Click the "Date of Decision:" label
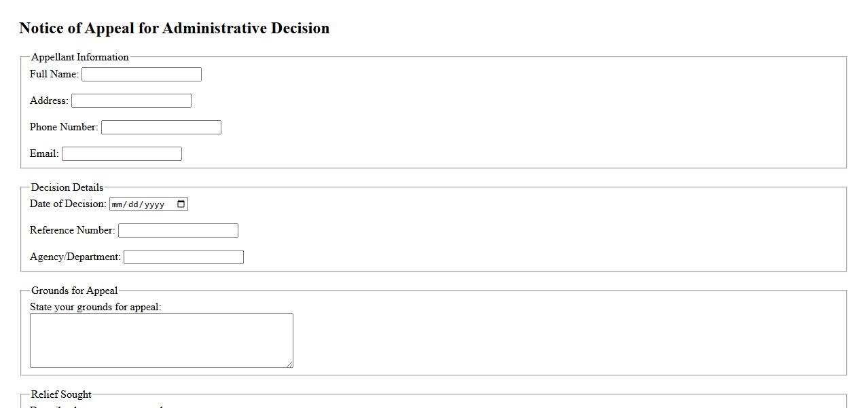The height and width of the screenshot is (408, 868). point(68,204)
